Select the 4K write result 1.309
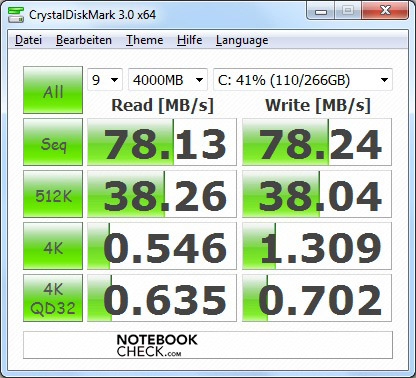This screenshot has height=378, width=416. coord(317,246)
